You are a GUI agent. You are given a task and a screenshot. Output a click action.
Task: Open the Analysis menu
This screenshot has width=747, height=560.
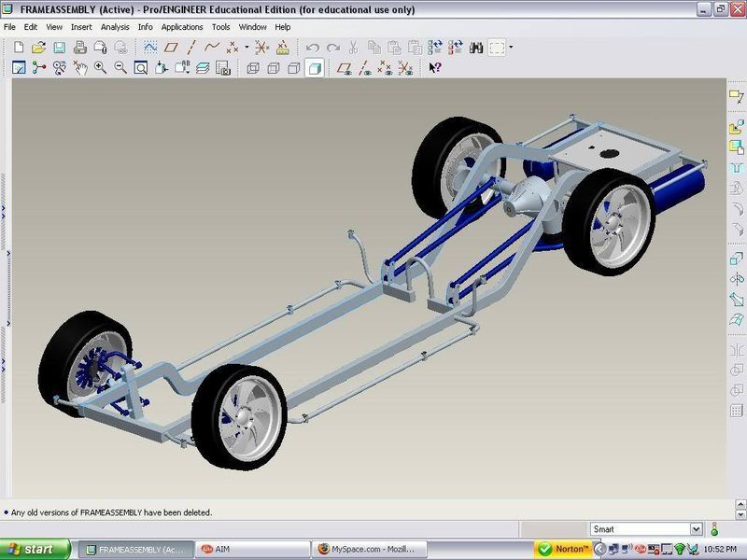115,27
